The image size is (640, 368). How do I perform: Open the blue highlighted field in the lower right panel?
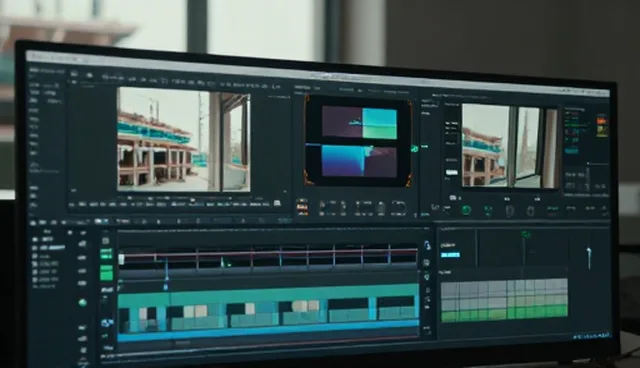click(x=450, y=255)
